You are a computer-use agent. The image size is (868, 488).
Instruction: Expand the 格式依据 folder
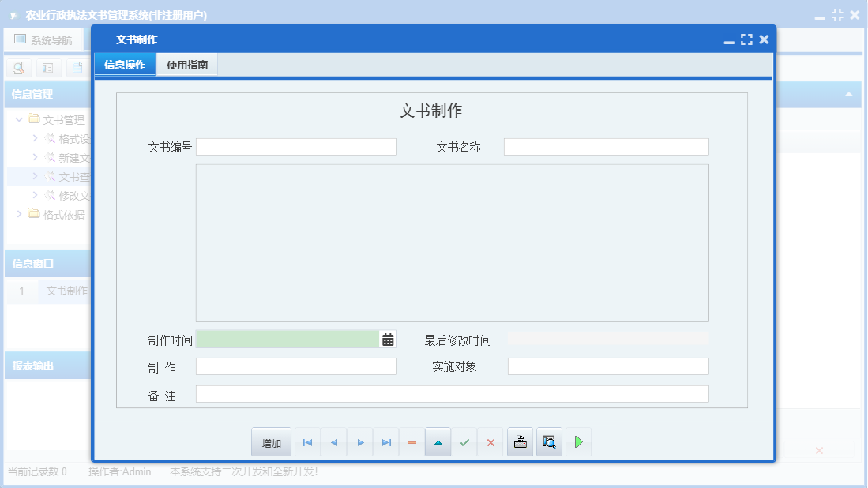(x=19, y=214)
